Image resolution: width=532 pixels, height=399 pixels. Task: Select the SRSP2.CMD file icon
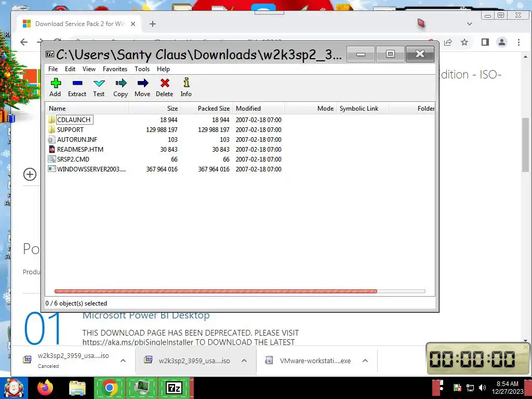[51, 159]
